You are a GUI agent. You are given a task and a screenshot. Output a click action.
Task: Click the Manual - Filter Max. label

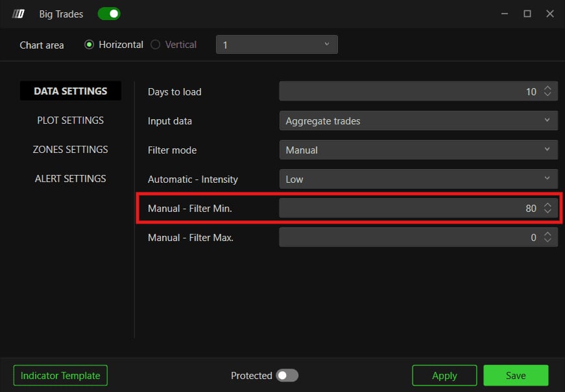191,238
